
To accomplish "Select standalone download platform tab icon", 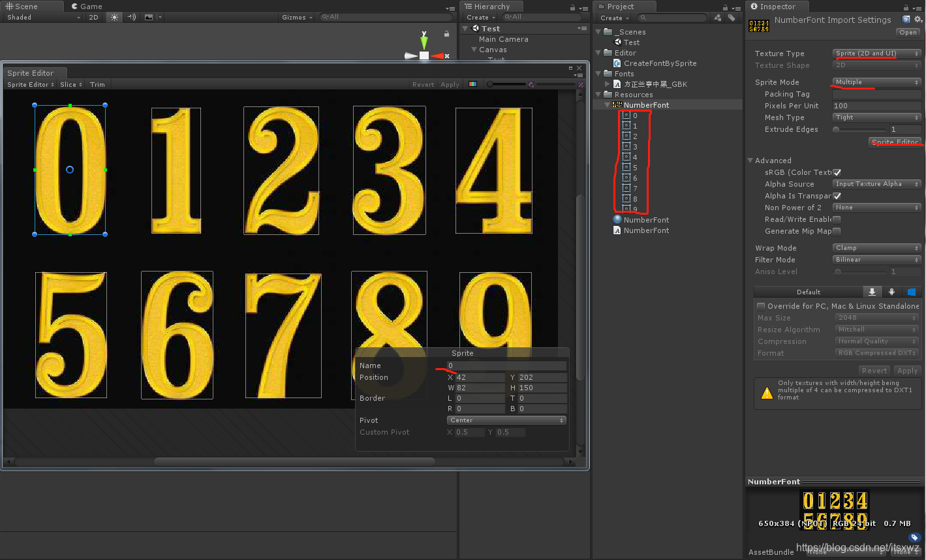I will coord(872,292).
